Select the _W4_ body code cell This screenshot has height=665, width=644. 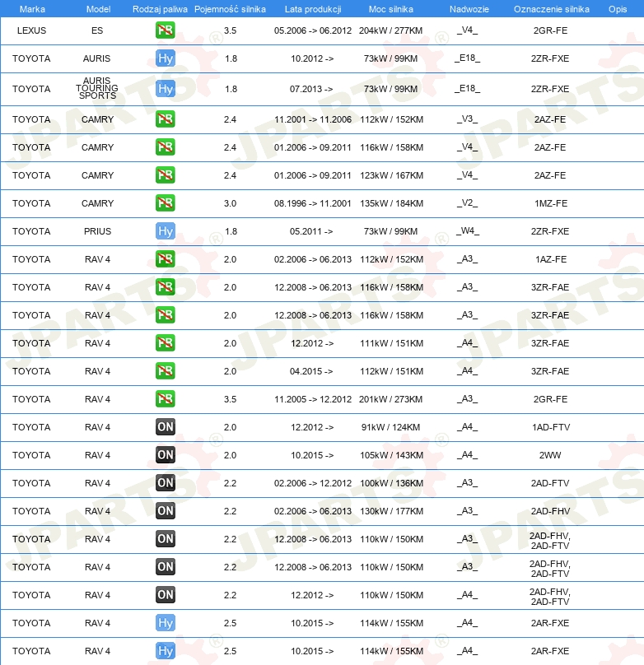coord(468,231)
